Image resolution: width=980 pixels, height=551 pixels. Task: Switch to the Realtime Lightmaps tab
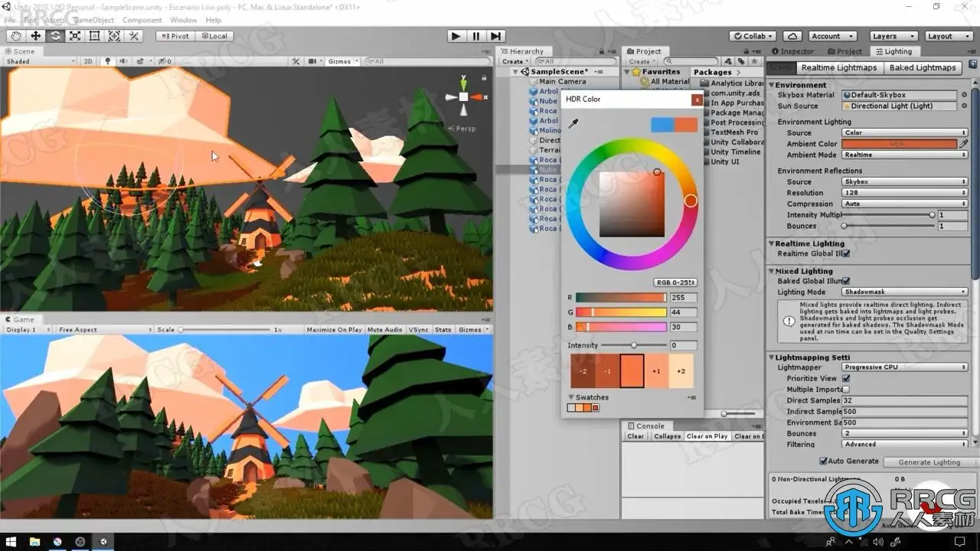pyautogui.click(x=839, y=67)
